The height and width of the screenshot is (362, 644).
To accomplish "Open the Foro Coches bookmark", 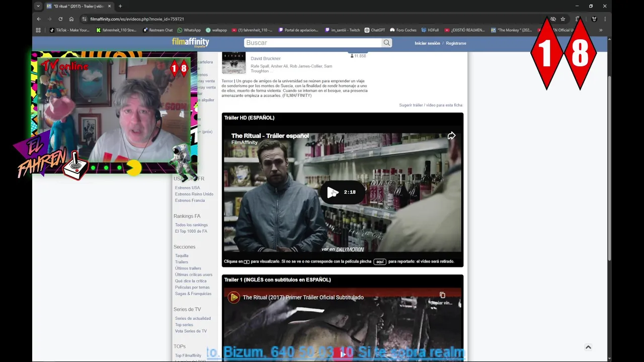I will 404,30.
